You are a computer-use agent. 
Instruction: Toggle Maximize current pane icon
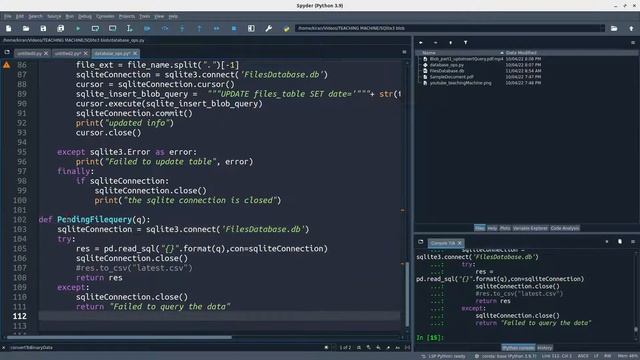click(251, 28)
